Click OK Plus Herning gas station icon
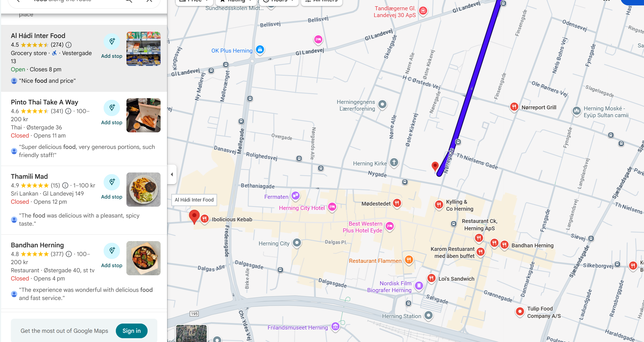644x342 pixels. (x=260, y=50)
